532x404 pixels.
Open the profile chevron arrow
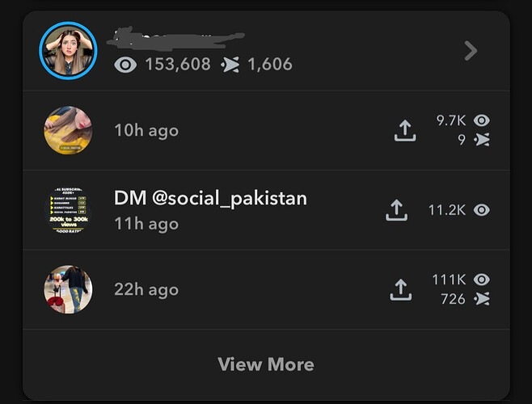(471, 51)
